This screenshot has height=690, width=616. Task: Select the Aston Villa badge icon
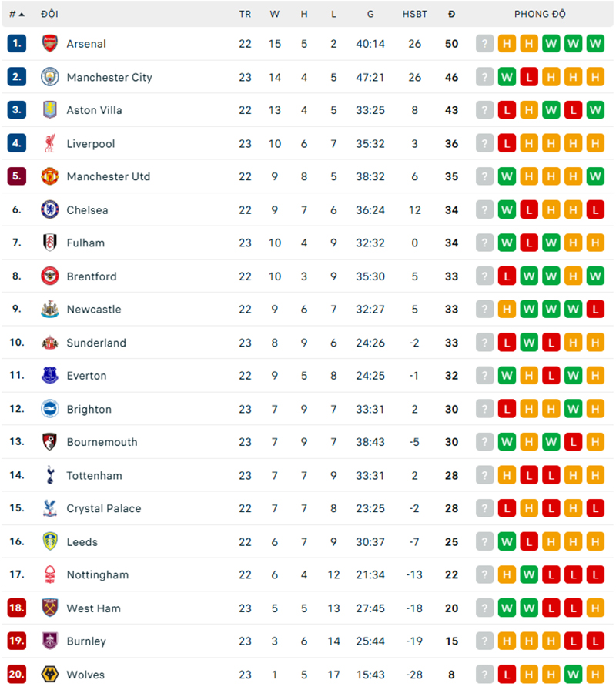coord(49,110)
